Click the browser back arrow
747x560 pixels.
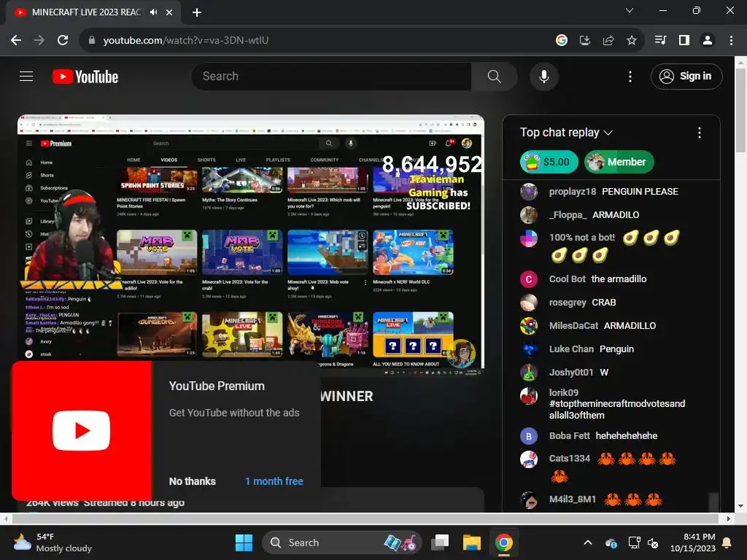pos(16,41)
